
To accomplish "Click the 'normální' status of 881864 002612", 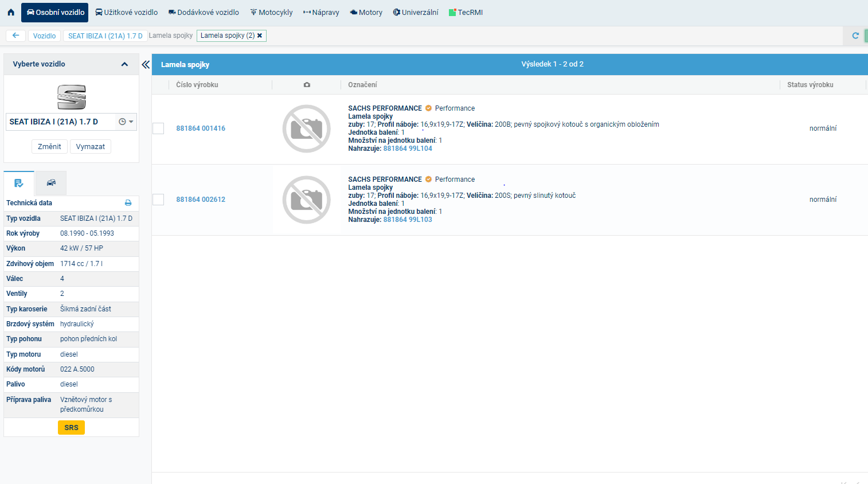I will (x=823, y=200).
